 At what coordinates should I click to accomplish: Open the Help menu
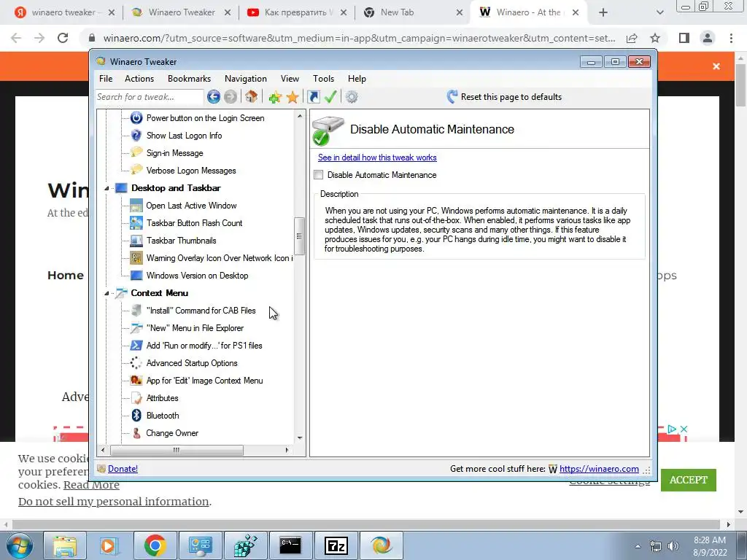pos(357,79)
